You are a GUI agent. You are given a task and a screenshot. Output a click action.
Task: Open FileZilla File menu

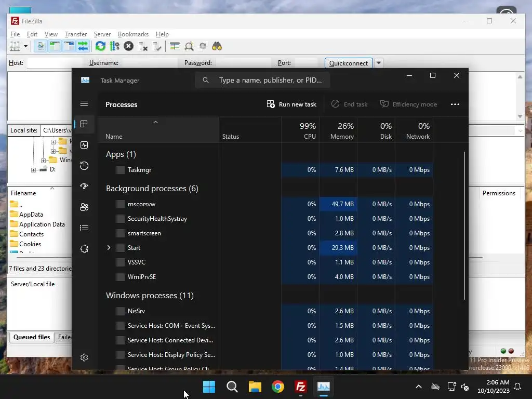tap(15, 34)
